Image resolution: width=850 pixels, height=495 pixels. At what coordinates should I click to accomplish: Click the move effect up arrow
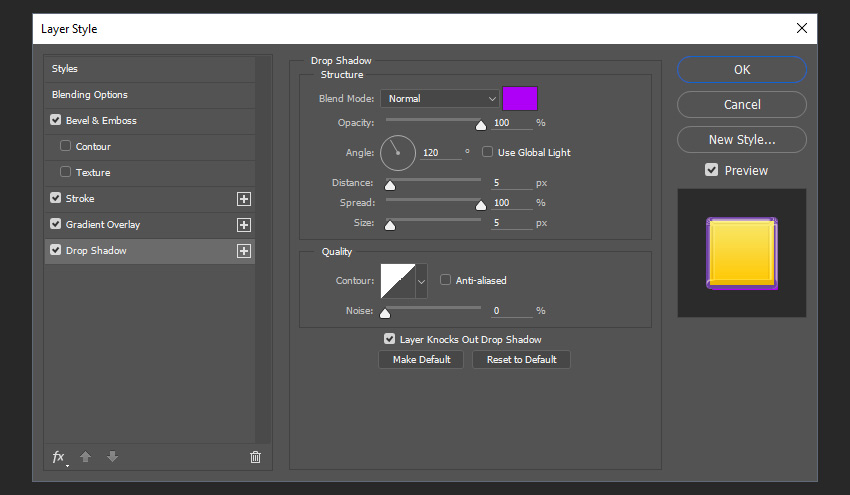click(x=86, y=457)
